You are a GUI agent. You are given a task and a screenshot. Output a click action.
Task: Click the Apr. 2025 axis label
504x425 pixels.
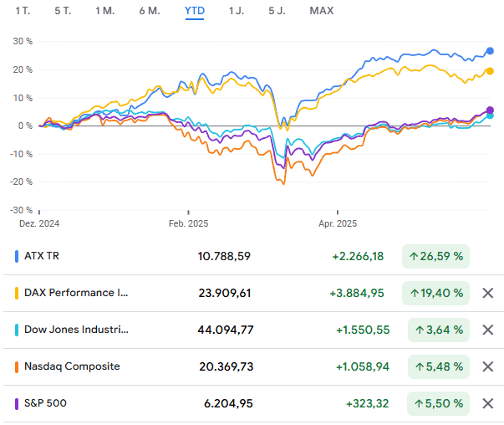coord(338,223)
